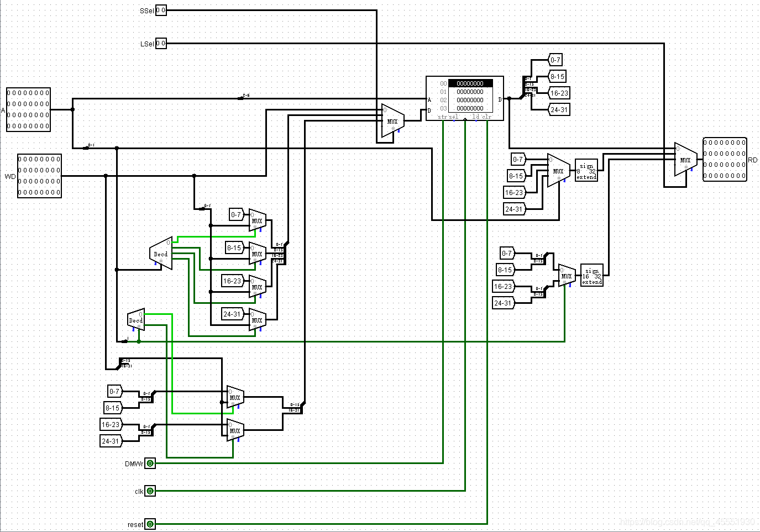Select the byte MUX beside middle-left 24-31 tunnel

tap(258, 319)
